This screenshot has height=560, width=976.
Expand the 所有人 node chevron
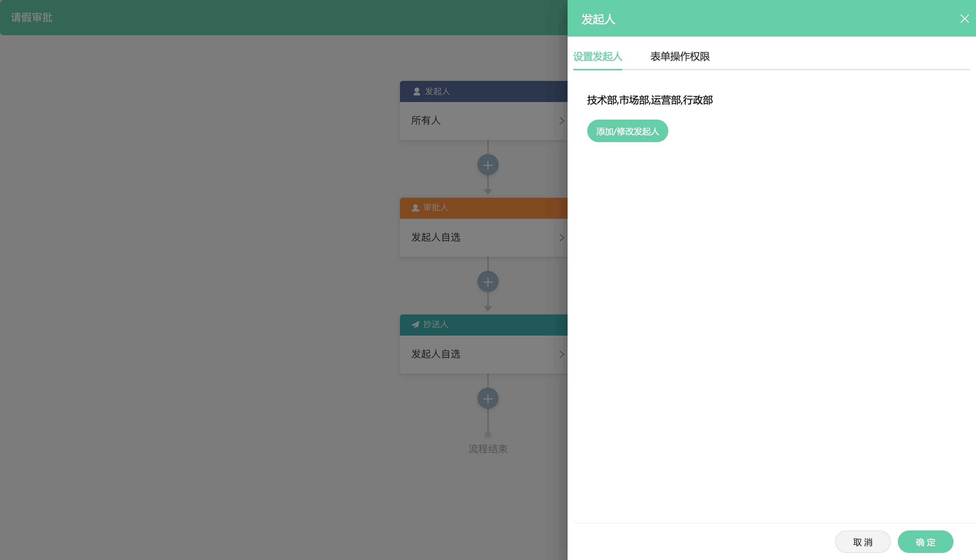tap(562, 121)
